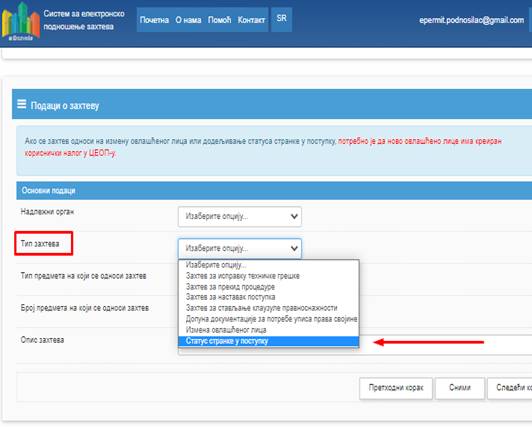Click the Сними save button
Viewport: 532px width, 427px height.
460,388
